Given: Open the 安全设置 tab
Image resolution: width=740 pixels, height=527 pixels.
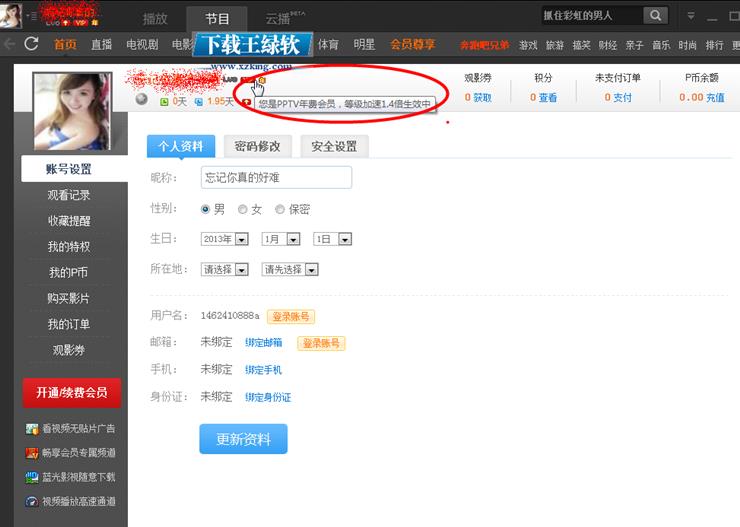Looking at the screenshot, I should coord(334,146).
